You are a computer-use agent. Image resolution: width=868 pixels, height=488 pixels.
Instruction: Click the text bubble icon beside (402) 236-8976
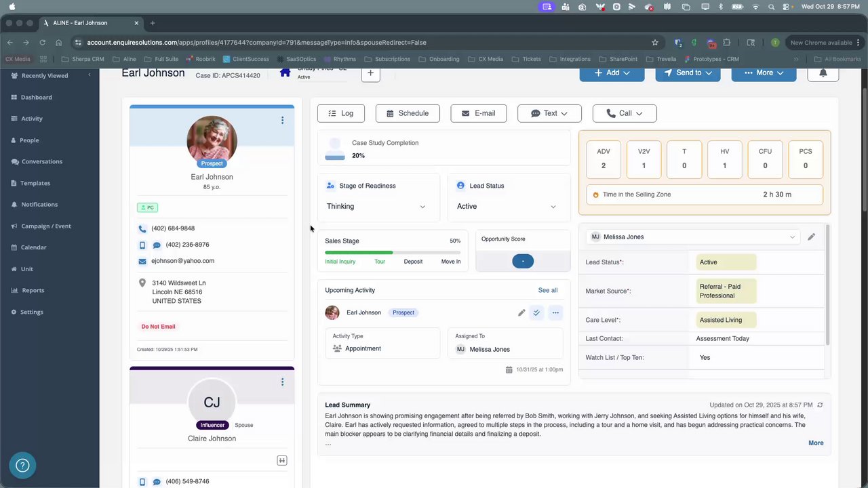pyautogui.click(x=157, y=245)
